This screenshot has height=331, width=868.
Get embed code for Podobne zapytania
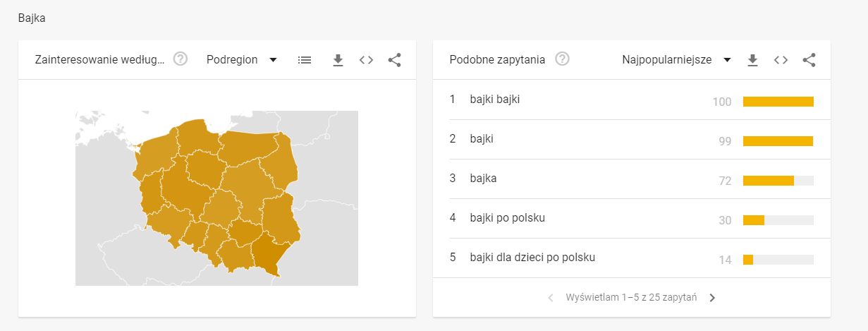781,60
